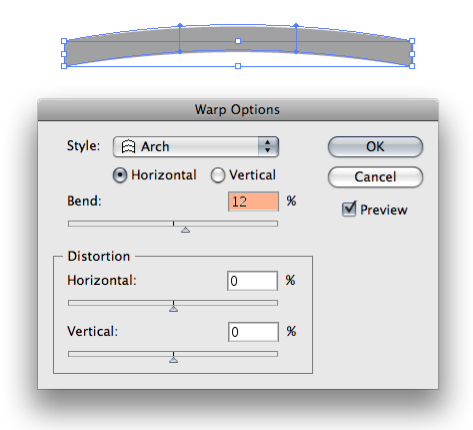Click the right-middle bounding box handle
The image size is (473, 430).
[x=412, y=54]
